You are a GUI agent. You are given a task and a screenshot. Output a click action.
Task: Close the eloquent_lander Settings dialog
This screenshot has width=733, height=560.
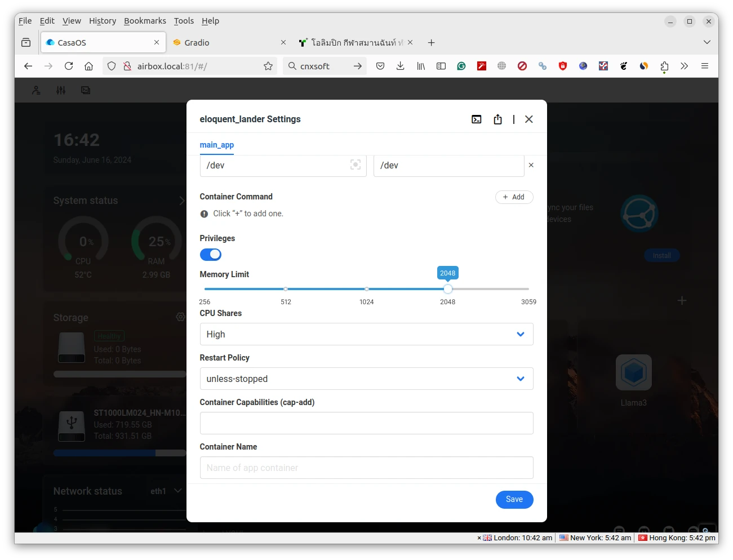click(529, 119)
